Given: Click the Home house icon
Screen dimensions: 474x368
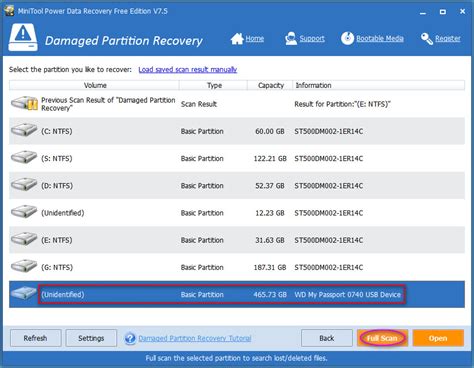Looking at the screenshot, I should 237,39.
